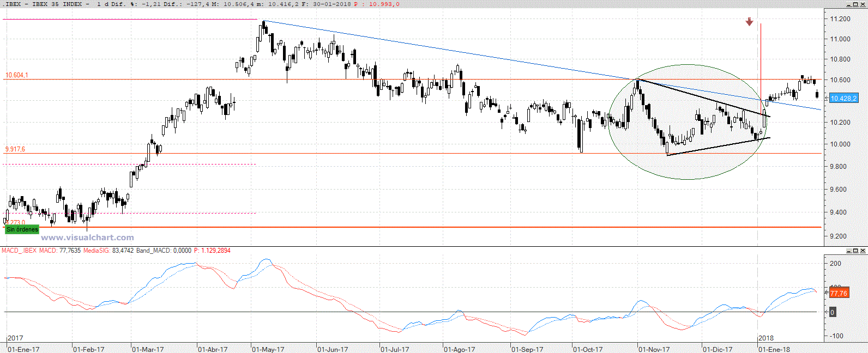This screenshot has width=868, height=353.
Task: Click the 10.000 price axis label
Action: pos(840,144)
